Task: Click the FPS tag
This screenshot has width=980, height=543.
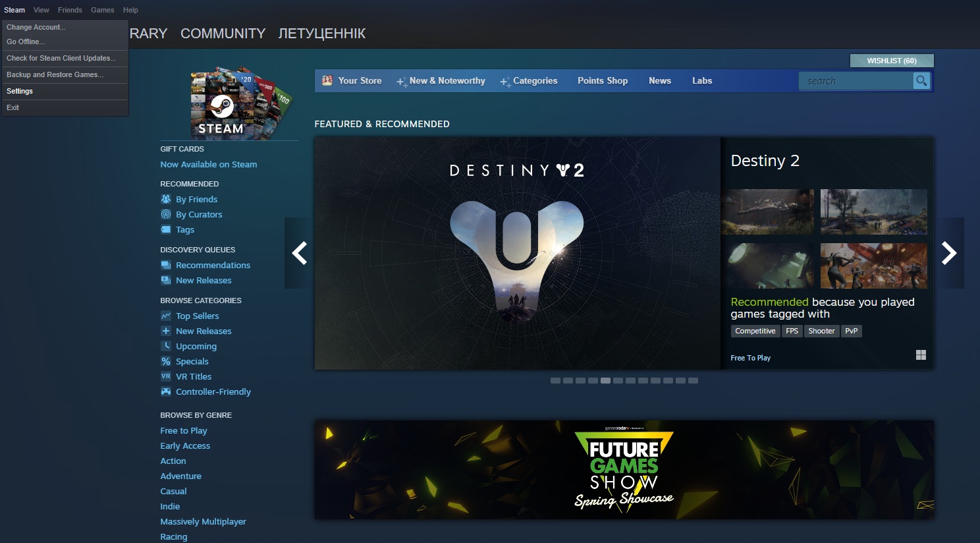Action: (792, 331)
